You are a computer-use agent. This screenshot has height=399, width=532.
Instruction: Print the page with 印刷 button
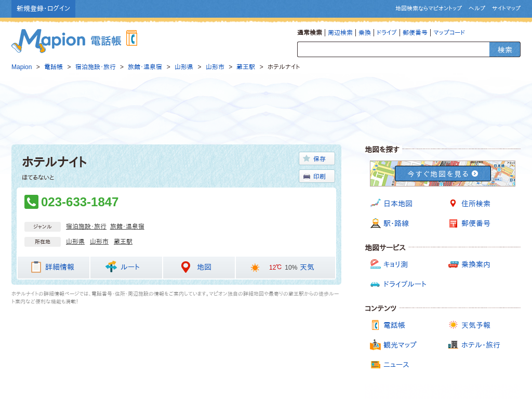[x=317, y=177]
